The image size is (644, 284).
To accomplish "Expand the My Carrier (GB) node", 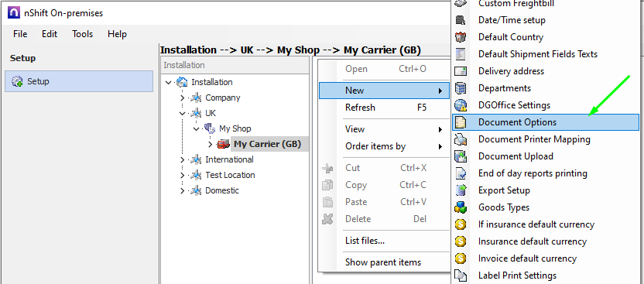I will tap(211, 144).
